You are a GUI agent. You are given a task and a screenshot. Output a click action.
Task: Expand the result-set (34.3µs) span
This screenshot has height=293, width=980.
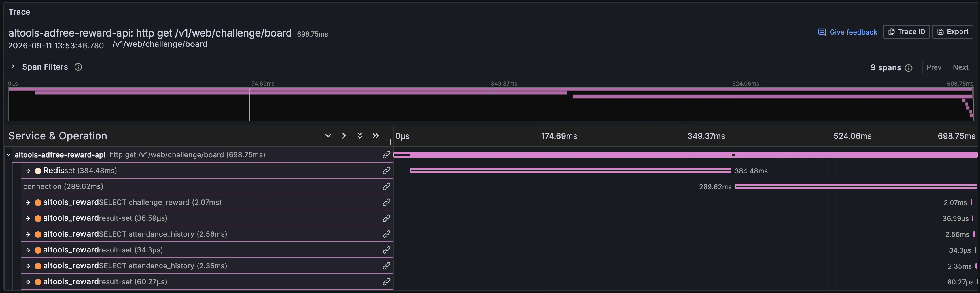pyautogui.click(x=27, y=250)
